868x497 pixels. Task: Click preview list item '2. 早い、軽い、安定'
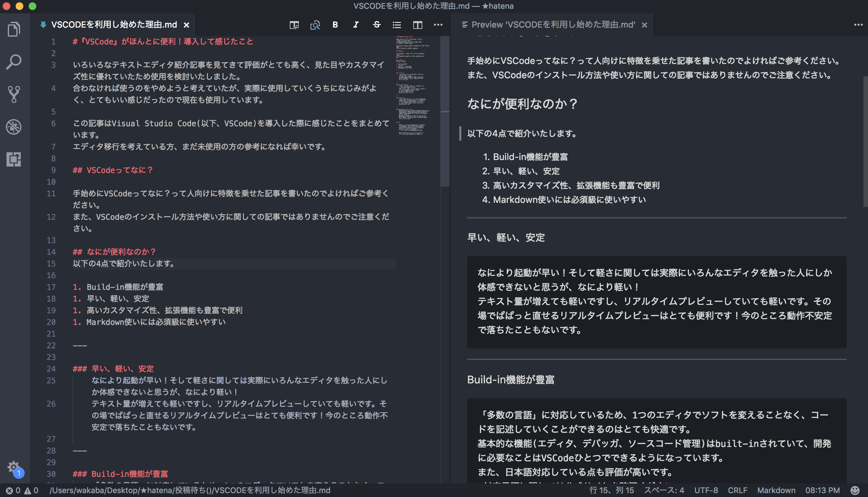[x=521, y=171]
